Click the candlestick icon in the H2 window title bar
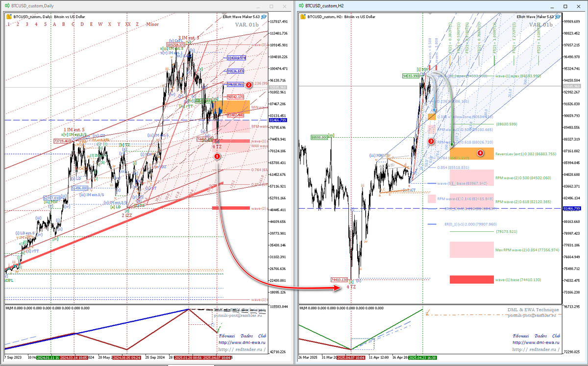 click(301, 6)
